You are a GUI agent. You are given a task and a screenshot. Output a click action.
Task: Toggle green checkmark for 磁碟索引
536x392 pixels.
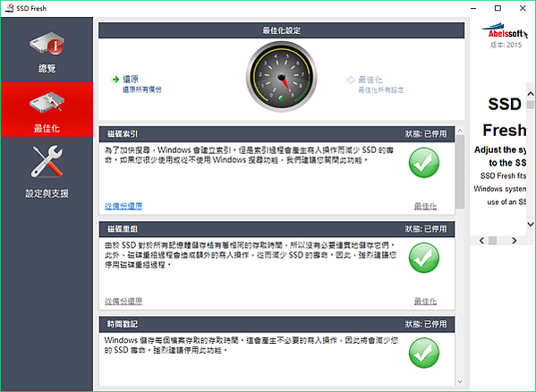424,163
